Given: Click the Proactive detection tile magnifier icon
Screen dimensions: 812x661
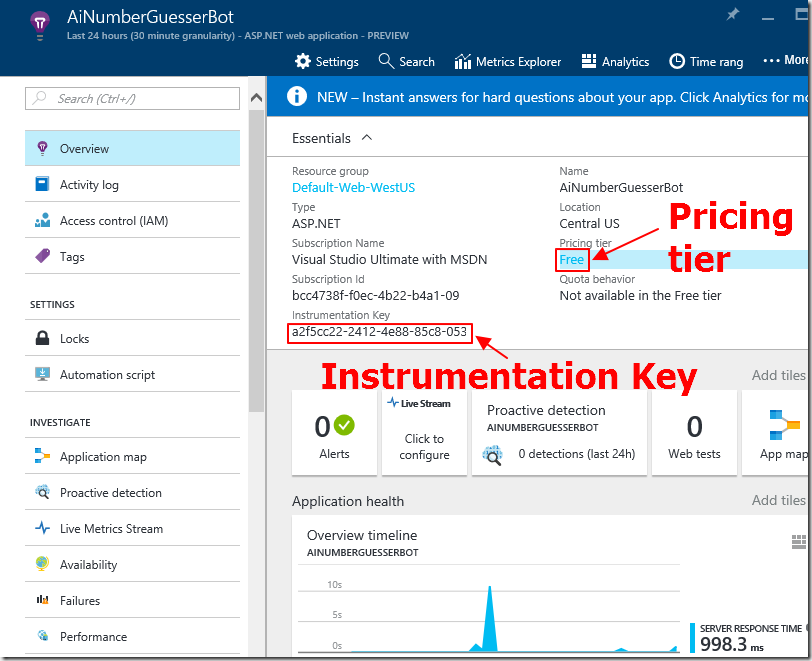Looking at the screenshot, I should [x=492, y=454].
